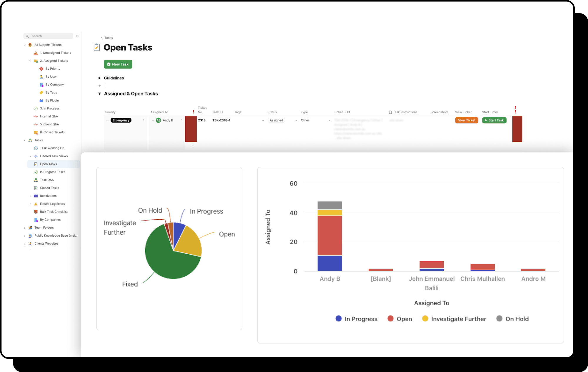Image resolution: width=588 pixels, height=372 pixels.
Task: Collapse Assigned & Open Tasks section
Action: click(x=100, y=94)
